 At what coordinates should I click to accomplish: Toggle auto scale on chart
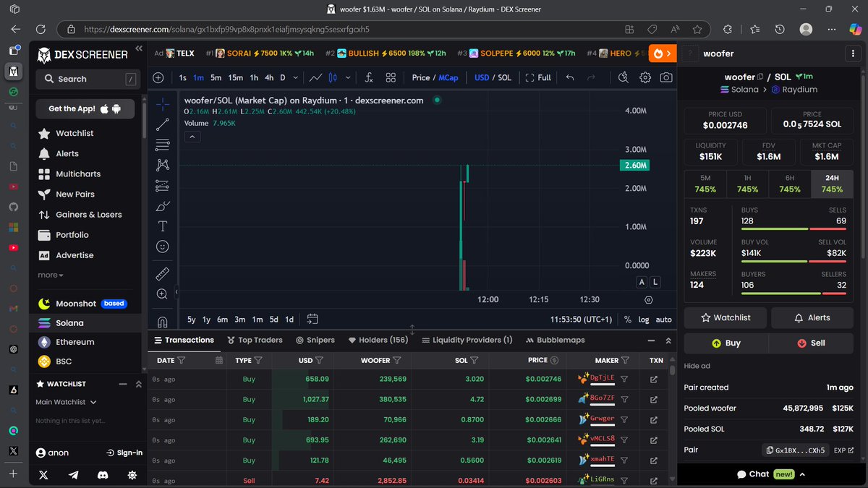(664, 319)
